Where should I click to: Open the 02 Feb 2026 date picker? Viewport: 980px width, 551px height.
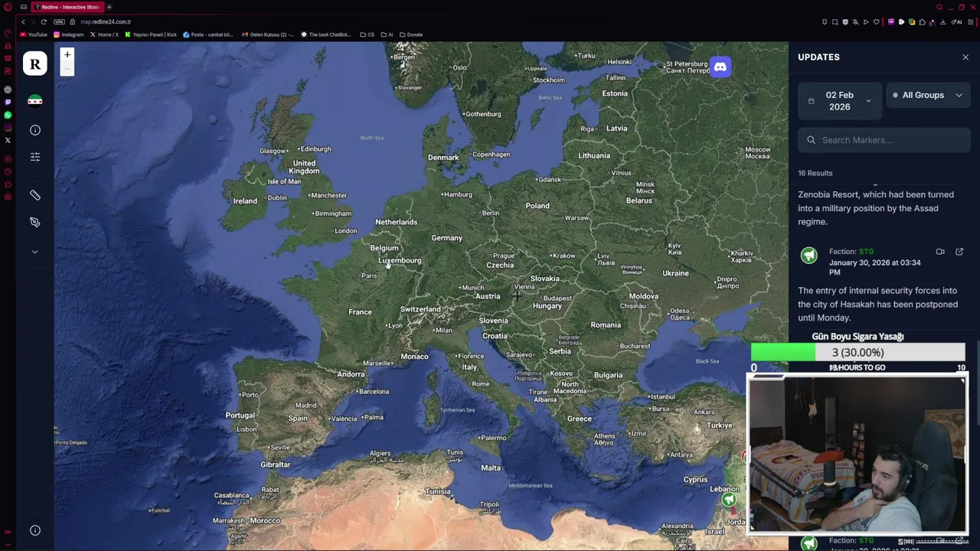coord(840,101)
